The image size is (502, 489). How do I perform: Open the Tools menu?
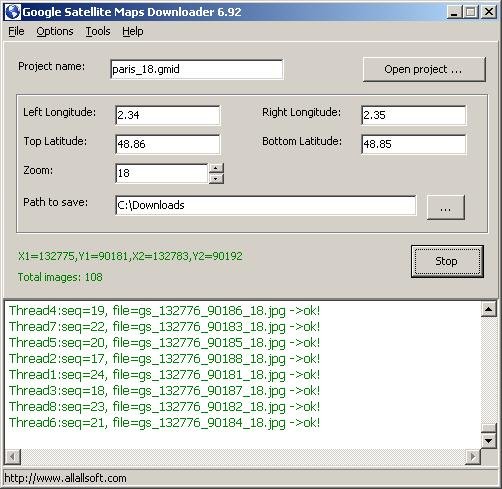[x=98, y=31]
